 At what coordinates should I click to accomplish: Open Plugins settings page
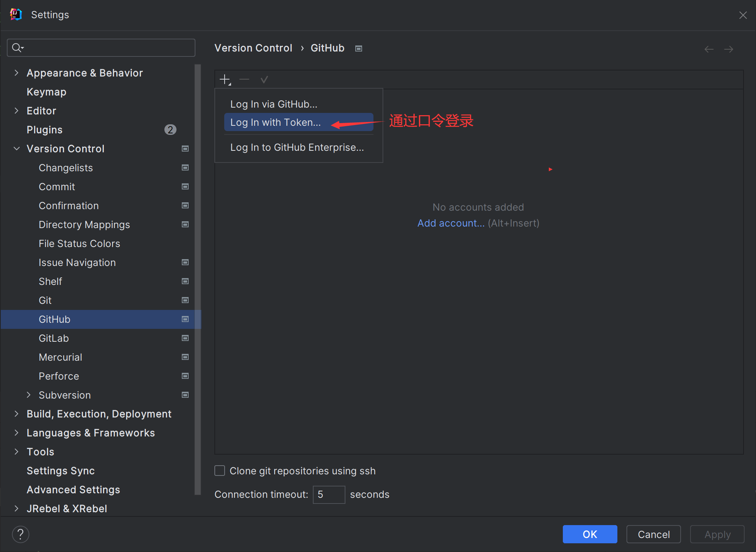tap(44, 130)
